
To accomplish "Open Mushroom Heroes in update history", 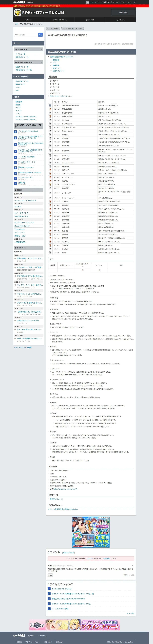I will [22, 226].
